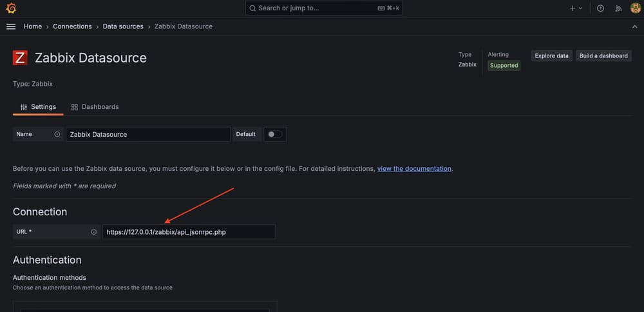The image size is (644, 312).
Task: Go to Home breadcrumb
Action: (33, 26)
